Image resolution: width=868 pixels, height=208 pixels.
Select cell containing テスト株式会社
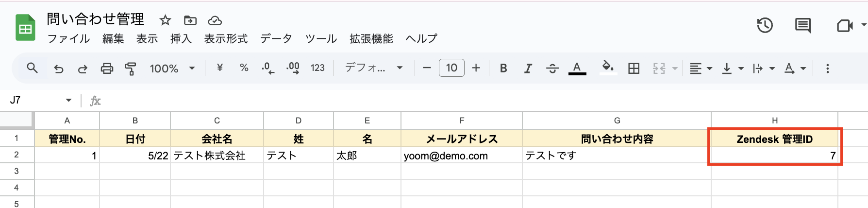point(217,156)
